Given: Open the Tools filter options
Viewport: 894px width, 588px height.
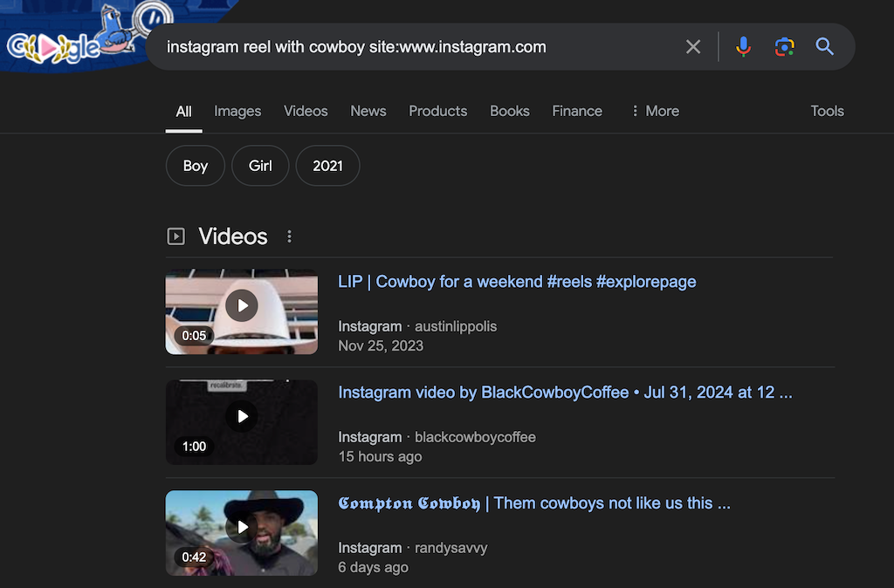Looking at the screenshot, I should 827,111.
